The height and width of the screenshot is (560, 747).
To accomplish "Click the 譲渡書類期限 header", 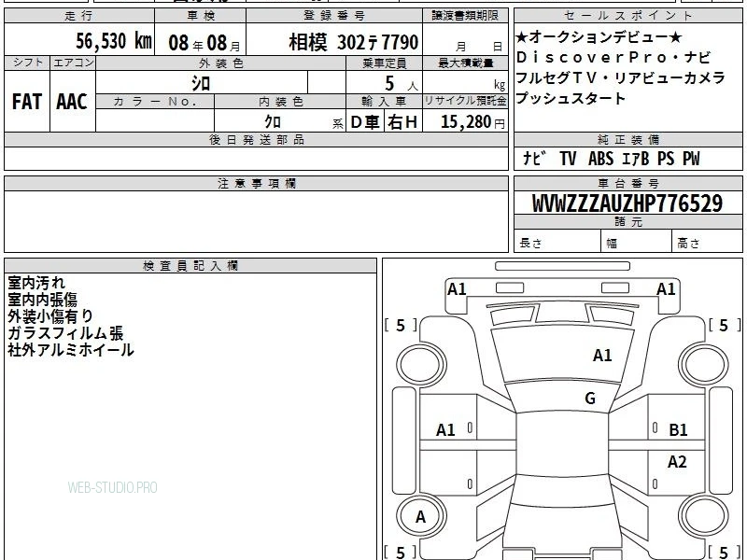I will 465,16.
